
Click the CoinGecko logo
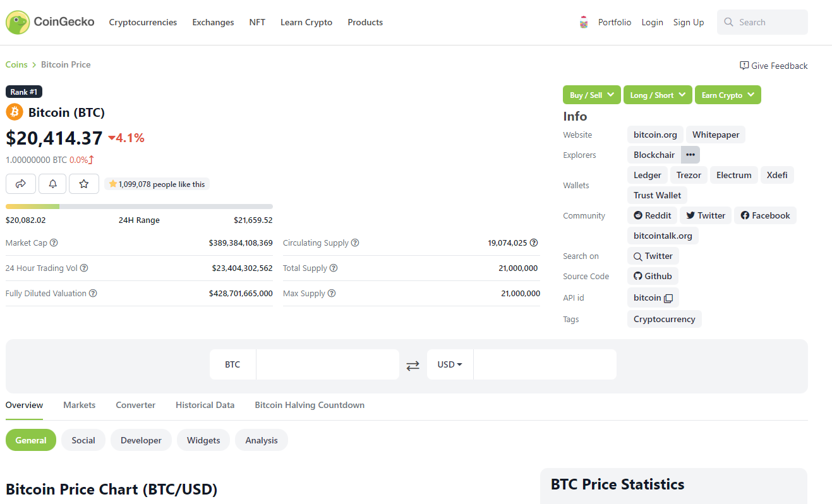pyautogui.click(x=50, y=22)
